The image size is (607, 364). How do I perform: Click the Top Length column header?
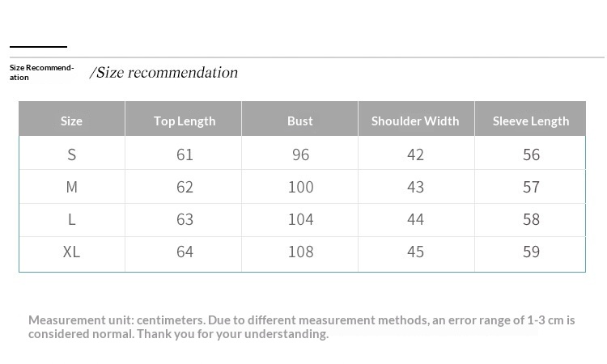pyautogui.click(x=185, y=121)
